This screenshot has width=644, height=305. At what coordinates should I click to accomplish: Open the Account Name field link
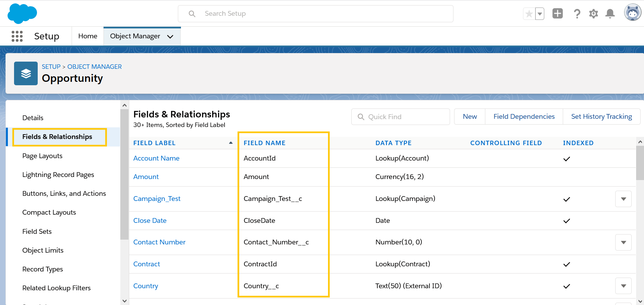coord(156,158)
